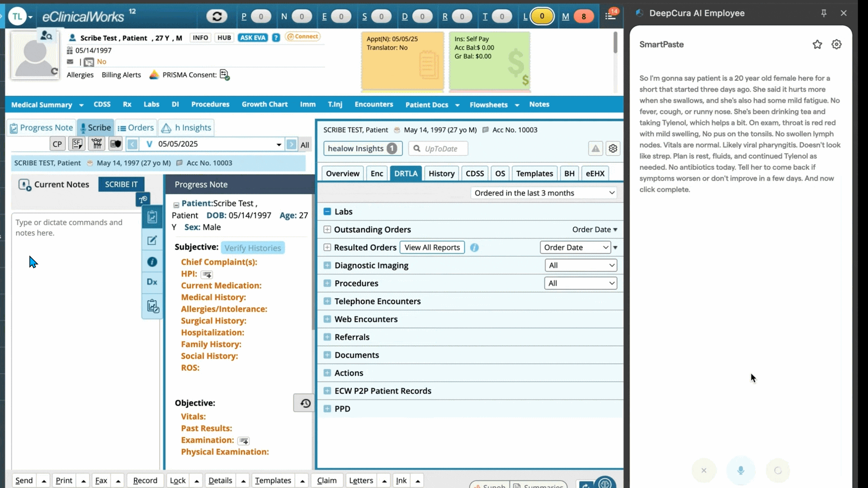Click the ASK EVA button
The width and height of the screenshot is (868, 488).
click(253, 38)
